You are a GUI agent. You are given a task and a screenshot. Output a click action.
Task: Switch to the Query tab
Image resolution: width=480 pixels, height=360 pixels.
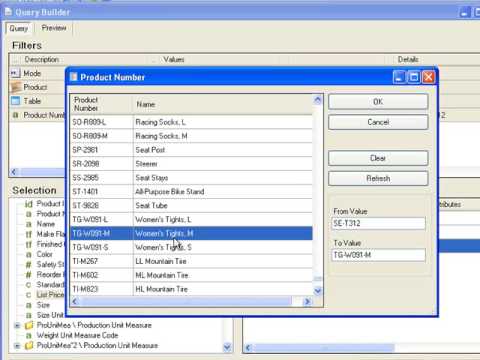point(19,28)
